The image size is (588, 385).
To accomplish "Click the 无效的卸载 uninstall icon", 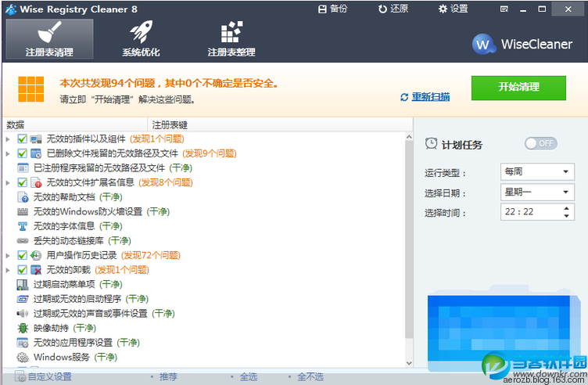I will (x=36, y=270).
